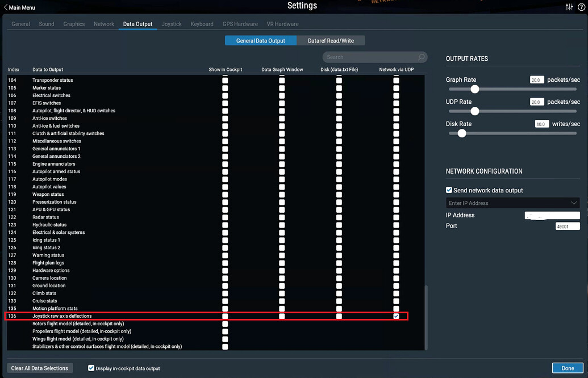Viewport: 588px width, 378px height.
Task: Click the sliders settings icon top right
Action: pos(569,7)
